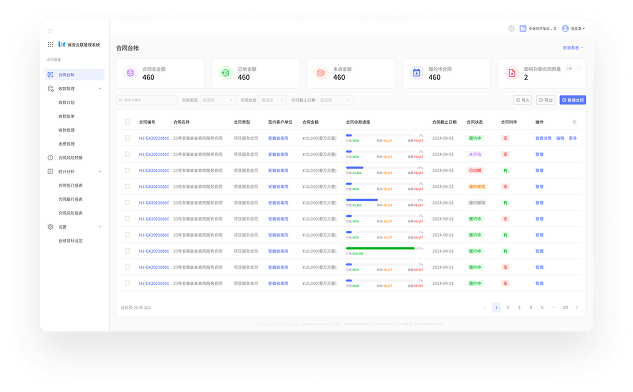The width and height of the screenshot is (633, 392).
Task: Click the purple total contract amount card icon
Action: click(130, 73)
